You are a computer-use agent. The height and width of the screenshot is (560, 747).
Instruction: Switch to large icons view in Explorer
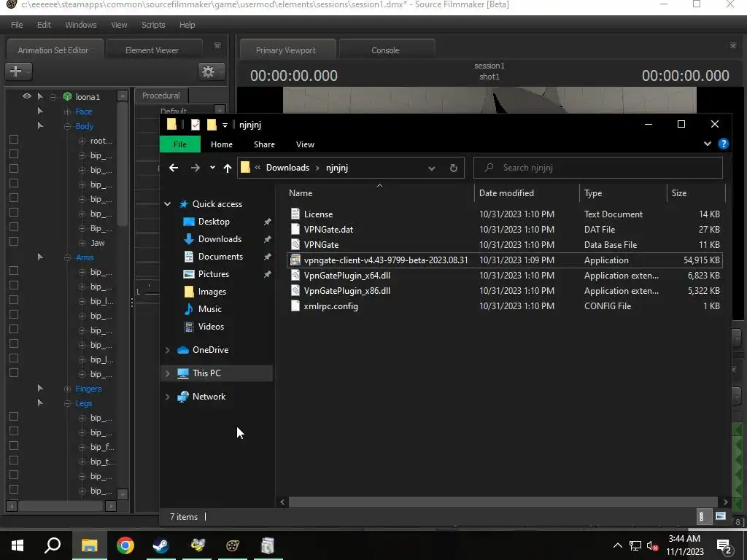click(x=721, y=516)
